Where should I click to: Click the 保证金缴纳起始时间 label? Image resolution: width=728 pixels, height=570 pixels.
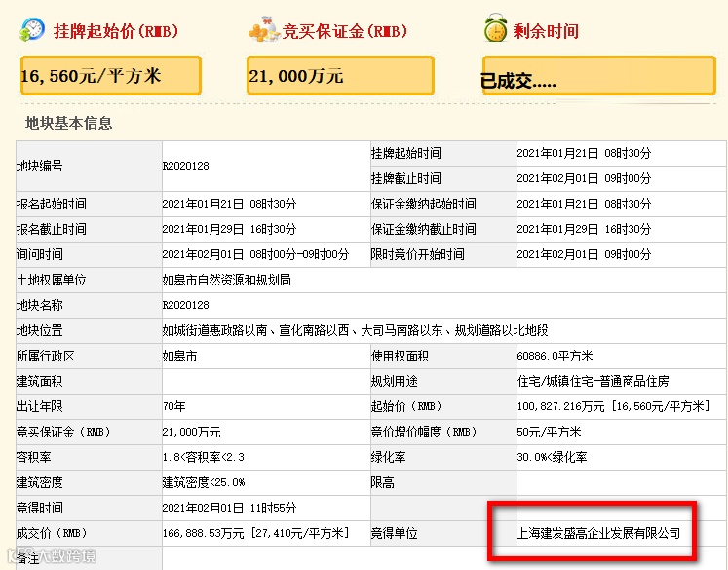click(423, 204)
